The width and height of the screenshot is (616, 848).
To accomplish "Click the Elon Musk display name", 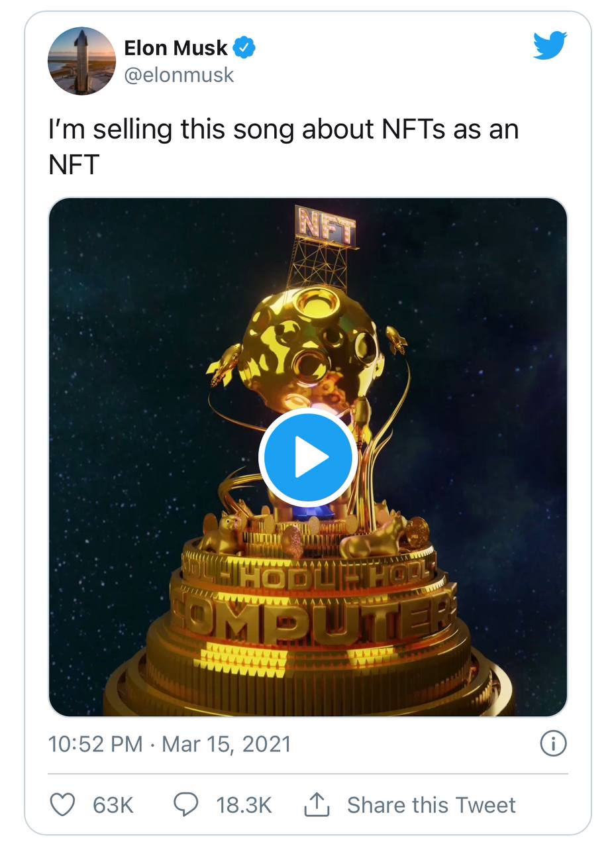I will tap(176, 48).
